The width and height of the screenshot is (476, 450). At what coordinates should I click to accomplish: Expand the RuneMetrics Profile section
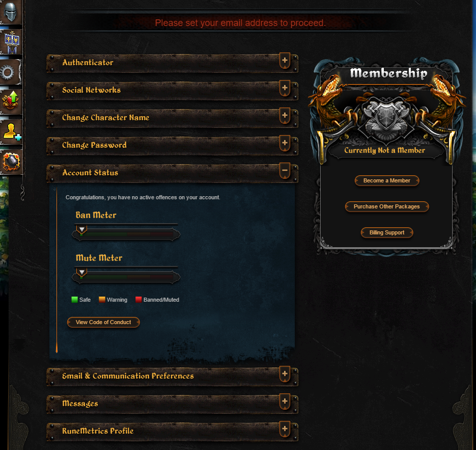pos(285,429)
